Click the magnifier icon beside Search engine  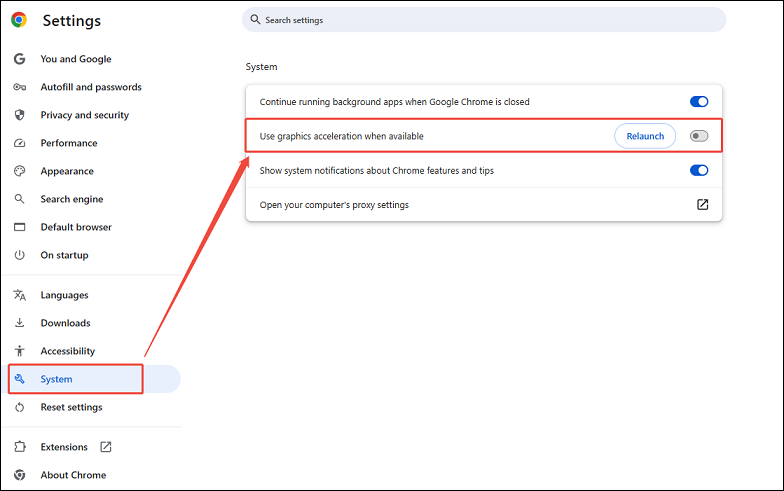coord(20,199)
